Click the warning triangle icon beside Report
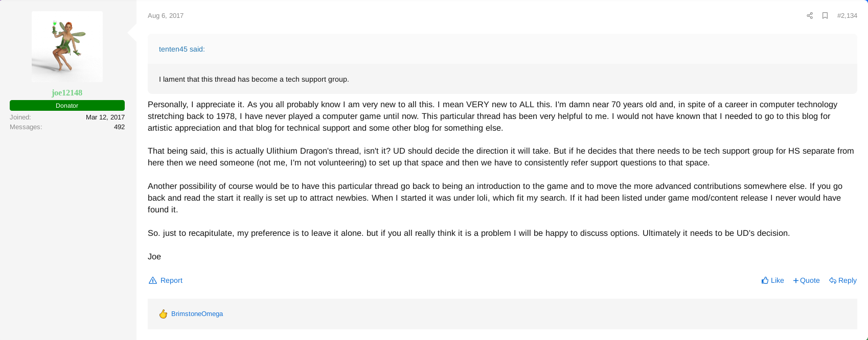868x340 pixels. click(x=153, y=280)
